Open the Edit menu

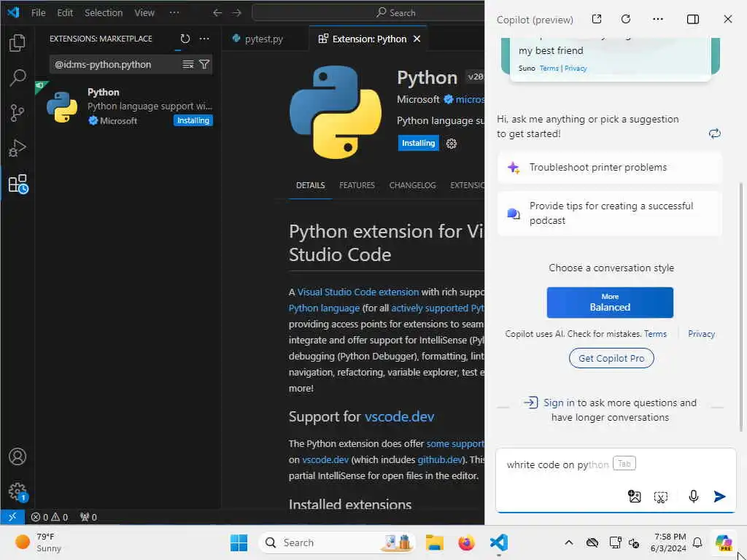tap(65, 13)
